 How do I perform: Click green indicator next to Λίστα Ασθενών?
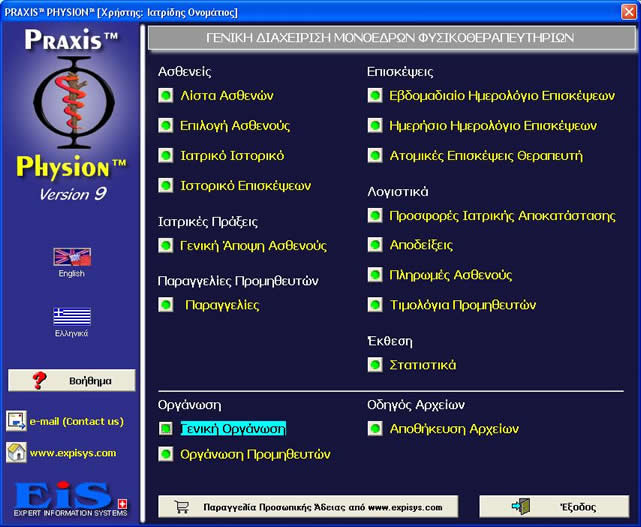pos(166,96)
